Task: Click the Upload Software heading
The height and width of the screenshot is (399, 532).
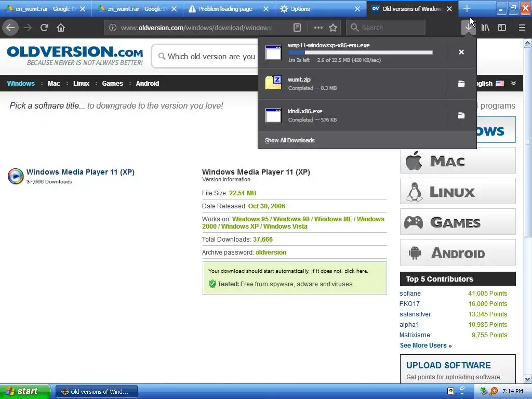Action: [448, 365]
